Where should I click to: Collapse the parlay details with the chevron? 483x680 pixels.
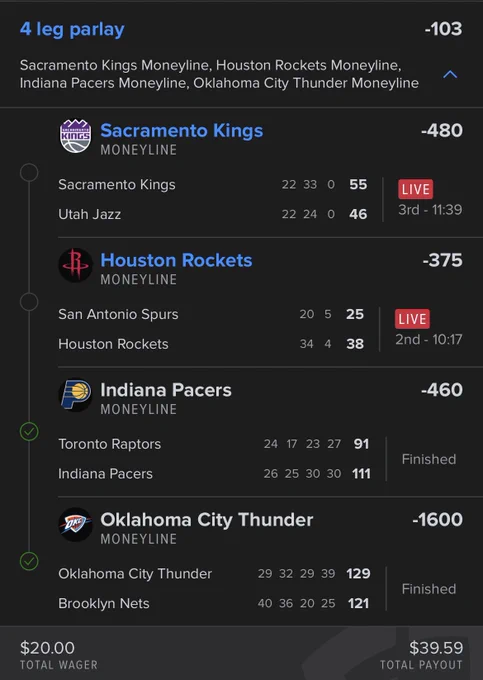coord(450,74)
